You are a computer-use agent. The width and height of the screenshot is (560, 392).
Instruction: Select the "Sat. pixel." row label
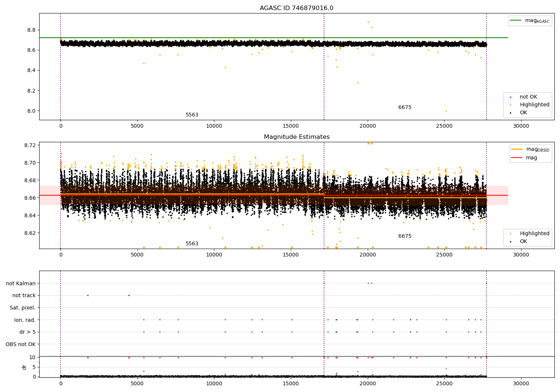[x=23, y=308]
